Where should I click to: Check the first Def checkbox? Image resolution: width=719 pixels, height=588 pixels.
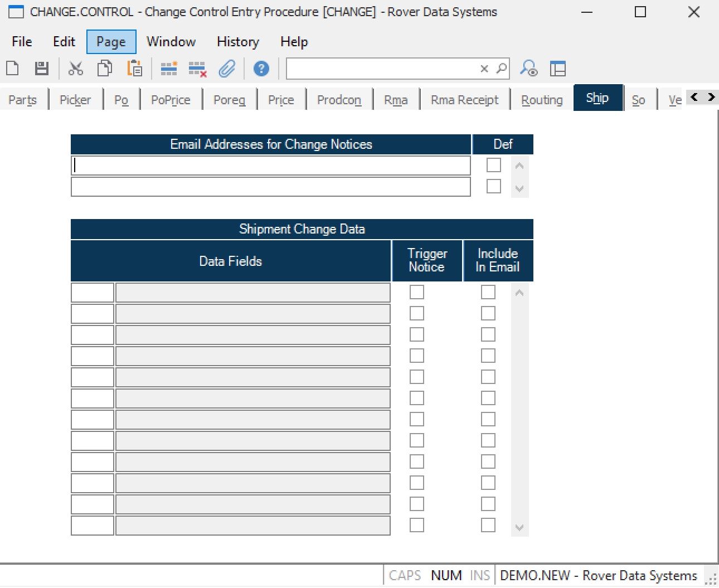pyautogui.click(x=493, y=165)
